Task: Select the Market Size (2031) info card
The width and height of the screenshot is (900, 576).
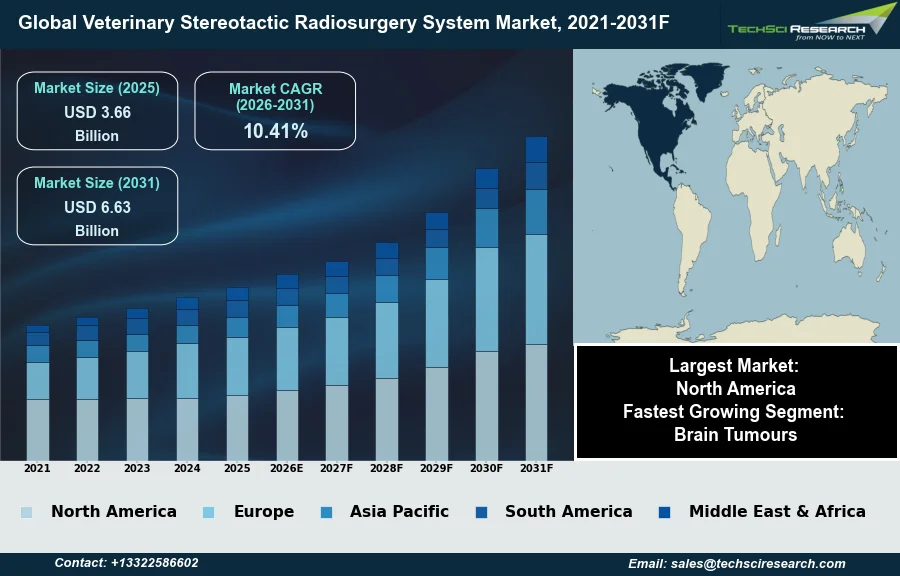Action: [97, 206]
